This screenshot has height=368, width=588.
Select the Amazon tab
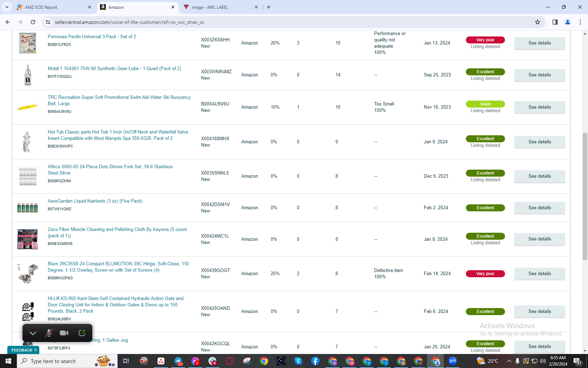pyautogui.click(x=137, y=7)
